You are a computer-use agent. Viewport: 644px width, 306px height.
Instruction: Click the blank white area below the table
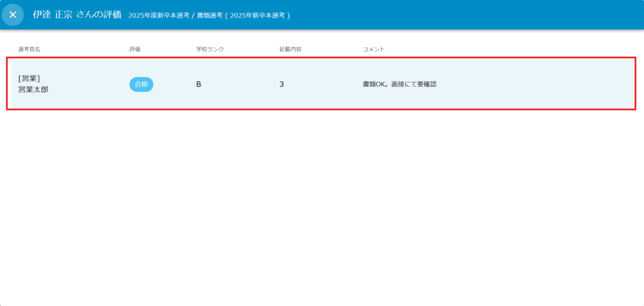coord(322,207)
